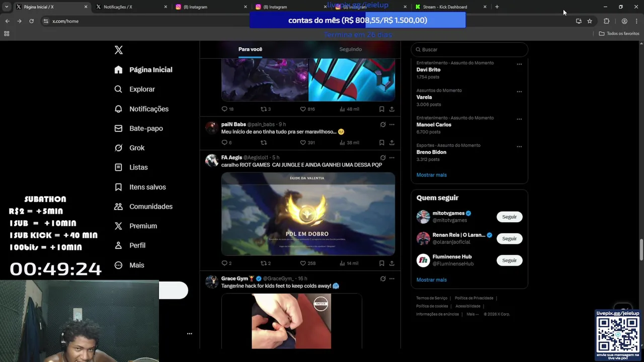Image resolution: width=644 pixels, height=362 pixels.
Task: Open Bate-papo in sidebar
Action: click(x=138, y=128)
